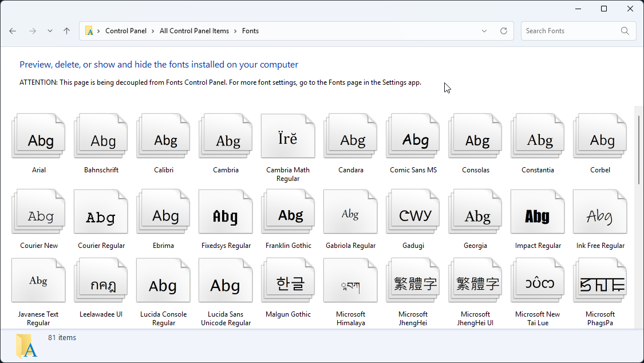
Task: Select the Fixedsys Regular font icon
Action: (x=226, y=211)
